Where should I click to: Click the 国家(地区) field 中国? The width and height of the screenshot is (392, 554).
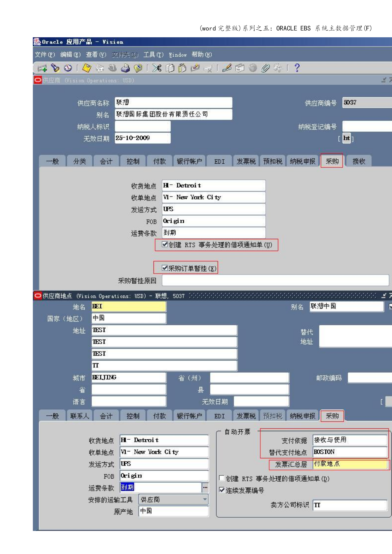(x=129, y=318)
